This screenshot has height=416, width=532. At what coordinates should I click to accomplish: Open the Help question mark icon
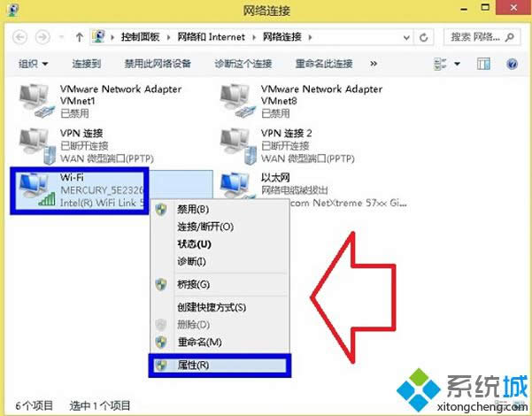512,64
